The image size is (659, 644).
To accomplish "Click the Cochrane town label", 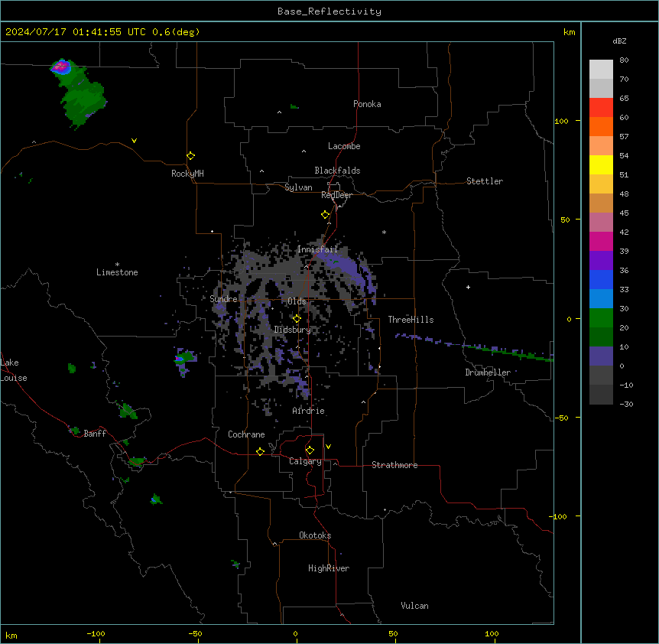I will pyautogui.click(x=246, y=434).
